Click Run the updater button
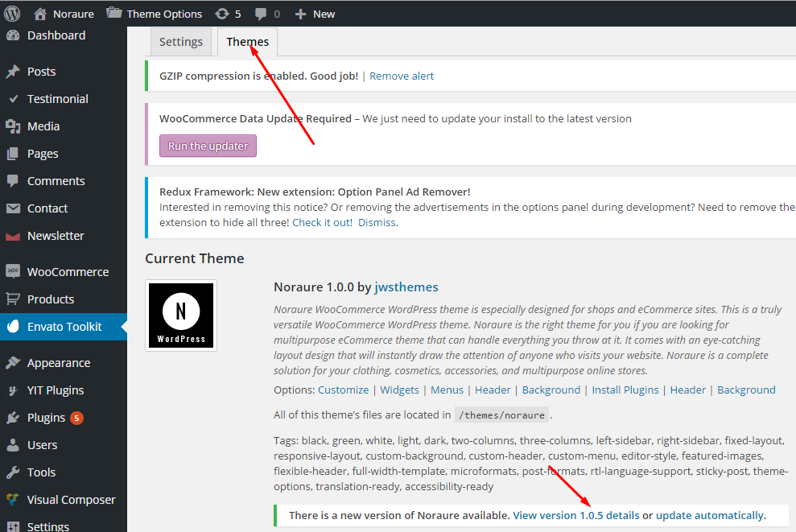The height and width of the screenshot is (532, 796). (x=208, y=146)
